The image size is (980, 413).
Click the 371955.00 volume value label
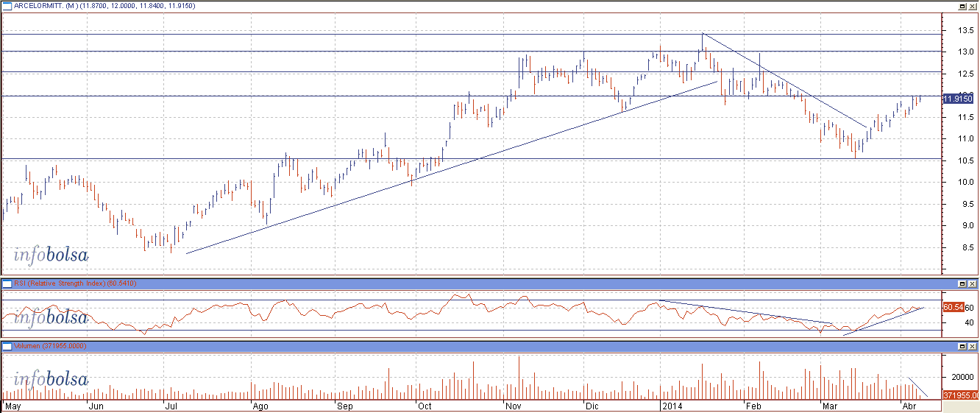click(959, 396)
